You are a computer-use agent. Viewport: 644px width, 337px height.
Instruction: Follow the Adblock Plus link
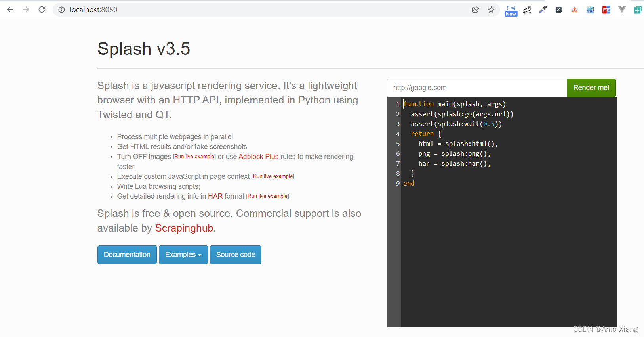(258, 157)
